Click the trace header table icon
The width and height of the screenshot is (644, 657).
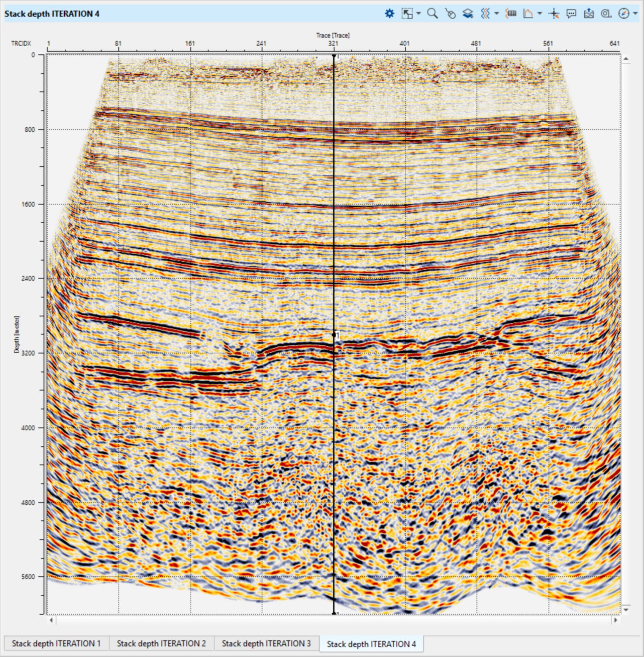(x=511, y=14)
